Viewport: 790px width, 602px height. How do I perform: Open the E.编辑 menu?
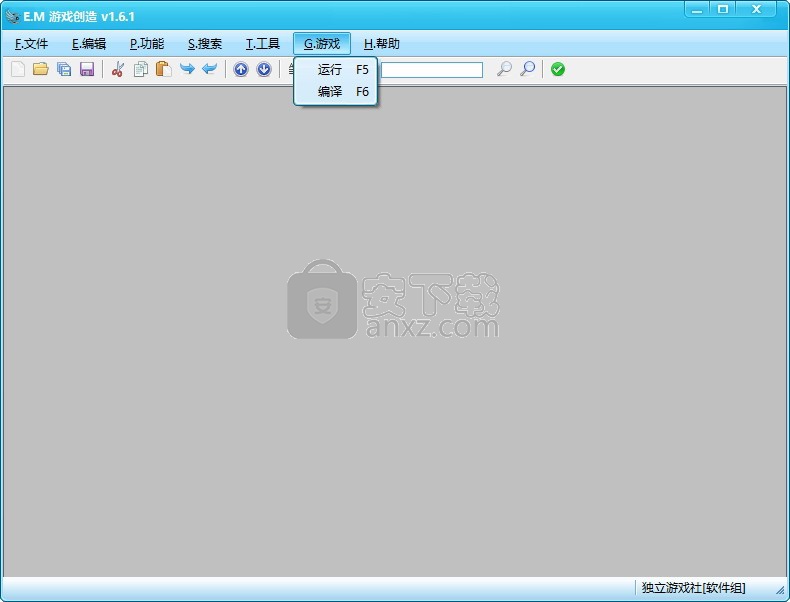(x=89, y=44)
